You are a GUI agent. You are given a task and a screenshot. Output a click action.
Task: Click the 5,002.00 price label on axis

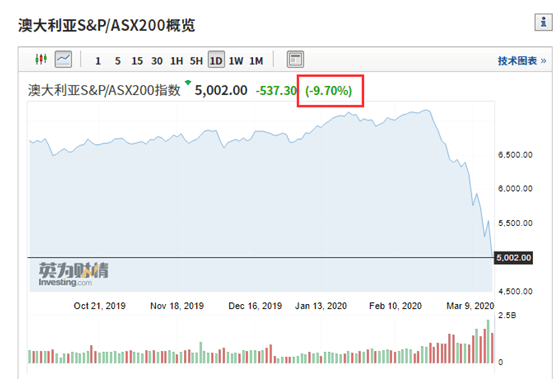pyautogui.click(x=514, y=258)
